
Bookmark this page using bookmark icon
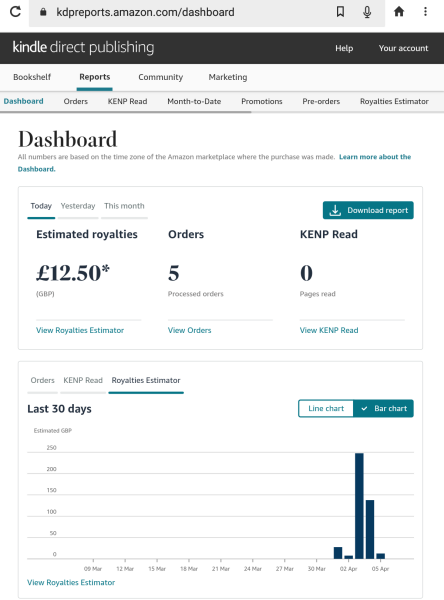pyautogui.click(x=340, y=12)
